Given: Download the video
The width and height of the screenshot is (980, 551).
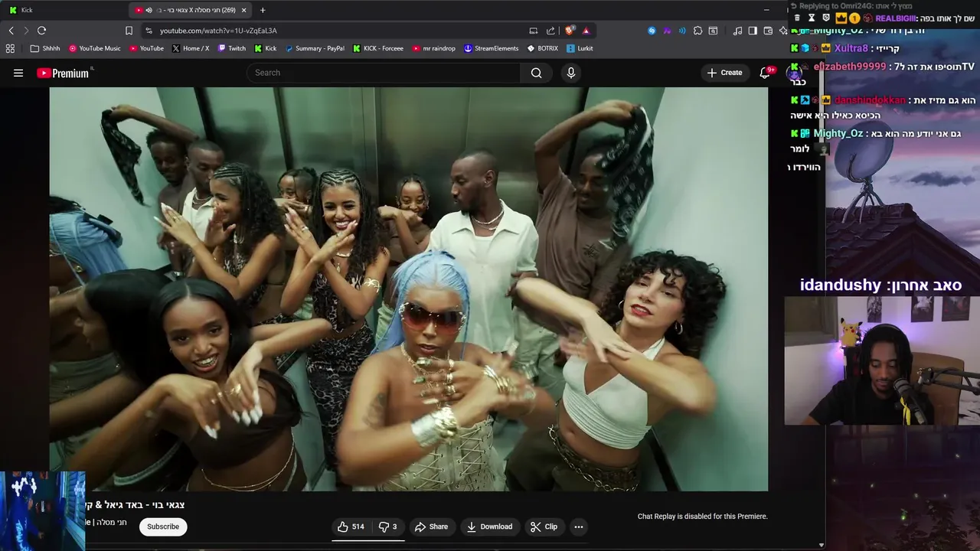Looking at the screenshot, I should coord(489,527).
